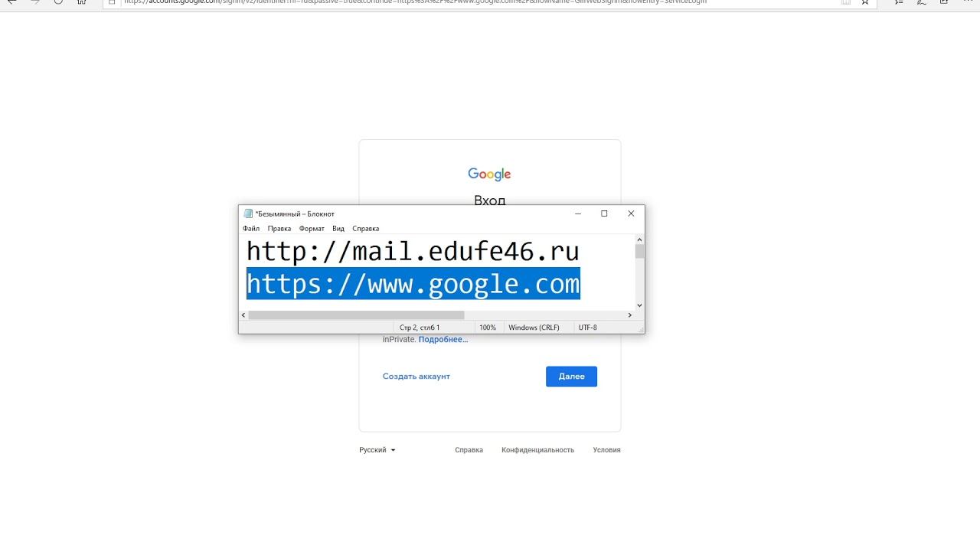Open the Файл menu in Notepad
This screenshot has width=980, height=551.
pos(251,229)
